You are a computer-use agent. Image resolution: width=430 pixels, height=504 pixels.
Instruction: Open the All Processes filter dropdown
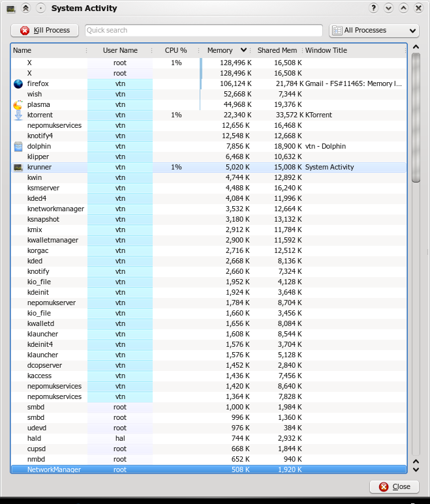click(374, 31)
